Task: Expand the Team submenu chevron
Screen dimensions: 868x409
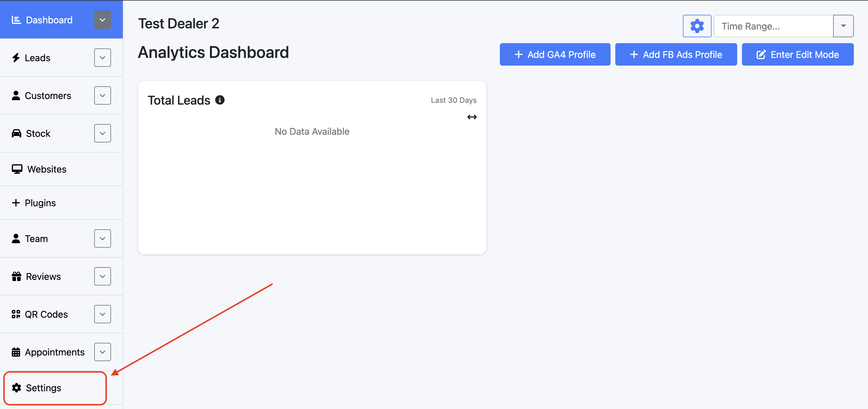Action: pyautogui.click(x=102, y=238)
